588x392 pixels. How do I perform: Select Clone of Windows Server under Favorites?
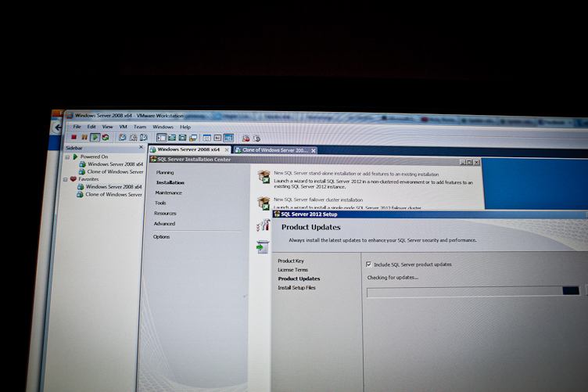113,194
